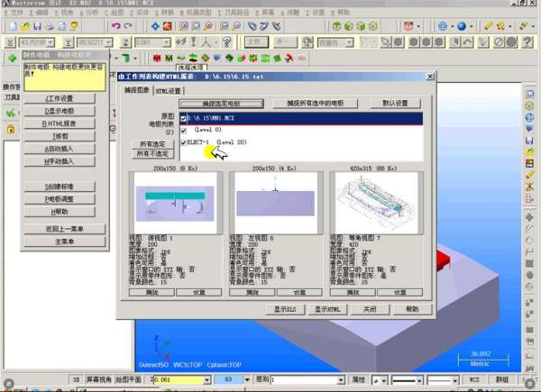Open the color 63 dropdown arrow
The image size is (541, 392).
pos(247,380)
